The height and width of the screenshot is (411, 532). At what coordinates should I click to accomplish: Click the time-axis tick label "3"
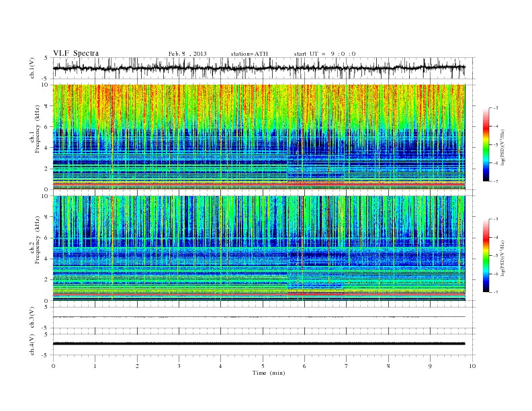(179, 366)
